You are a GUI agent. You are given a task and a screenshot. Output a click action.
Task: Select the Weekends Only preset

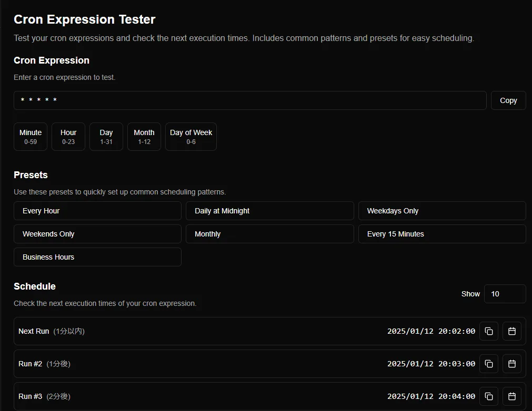coord(97,234)
